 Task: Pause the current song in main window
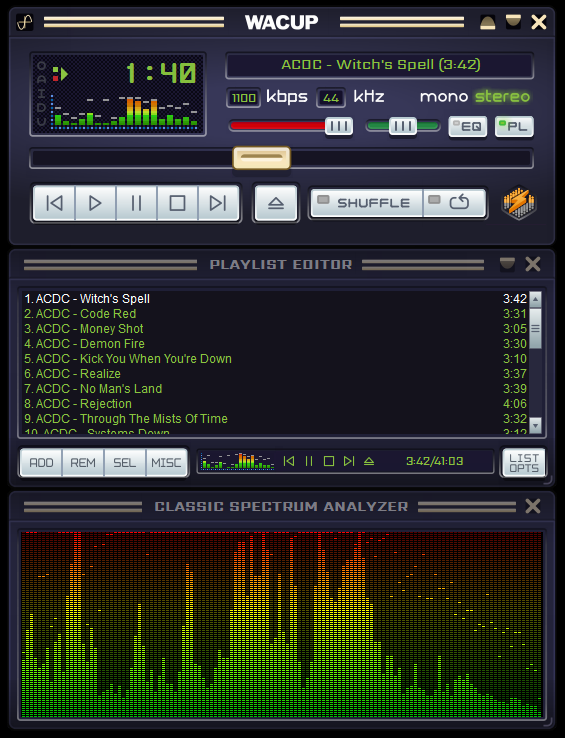pyautogui.click(x=137, y=203)
